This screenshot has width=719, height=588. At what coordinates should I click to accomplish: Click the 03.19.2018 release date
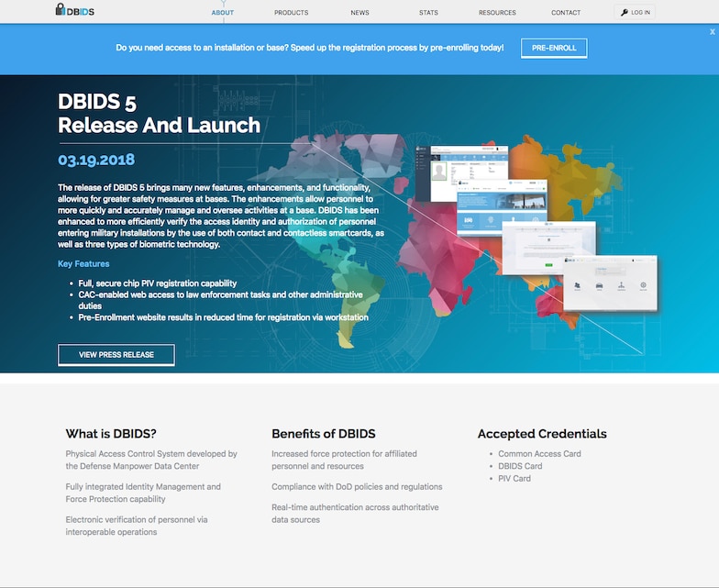pos(96,160)
